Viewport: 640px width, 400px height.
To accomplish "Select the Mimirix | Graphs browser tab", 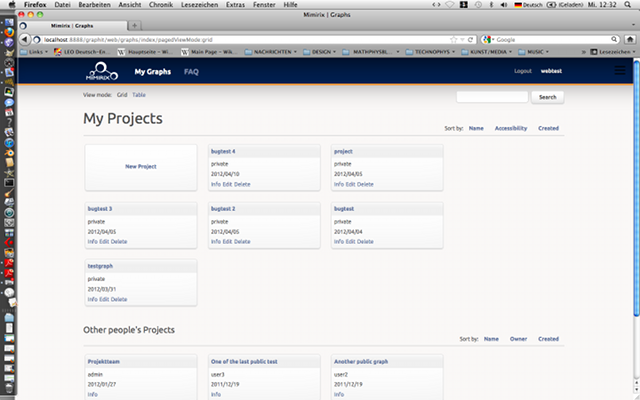I will pyautogui.click(x=72, y=26).
